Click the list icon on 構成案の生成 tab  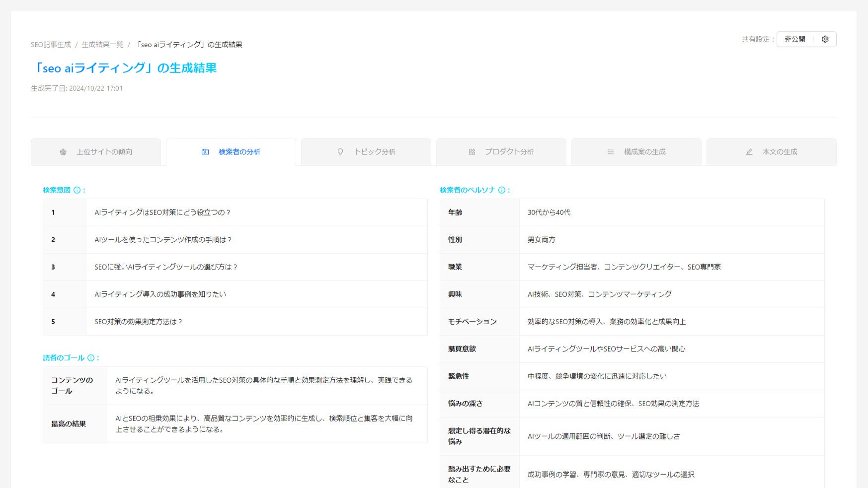click(x=611, y=152)
